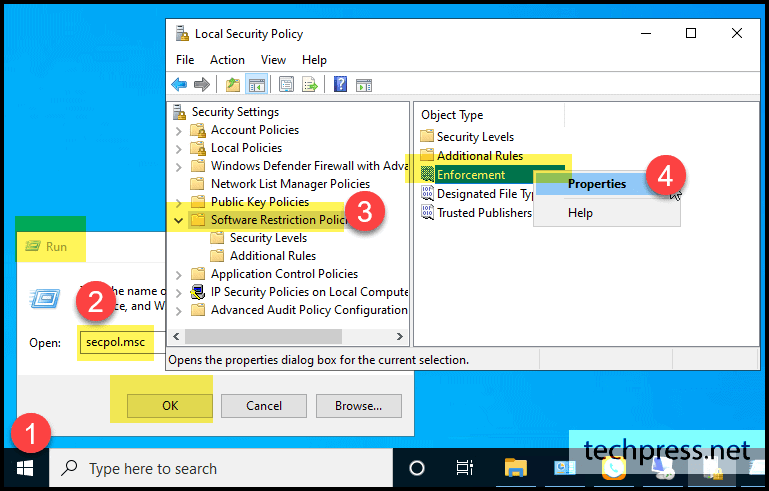Open the Action menu

click(227, 60)
